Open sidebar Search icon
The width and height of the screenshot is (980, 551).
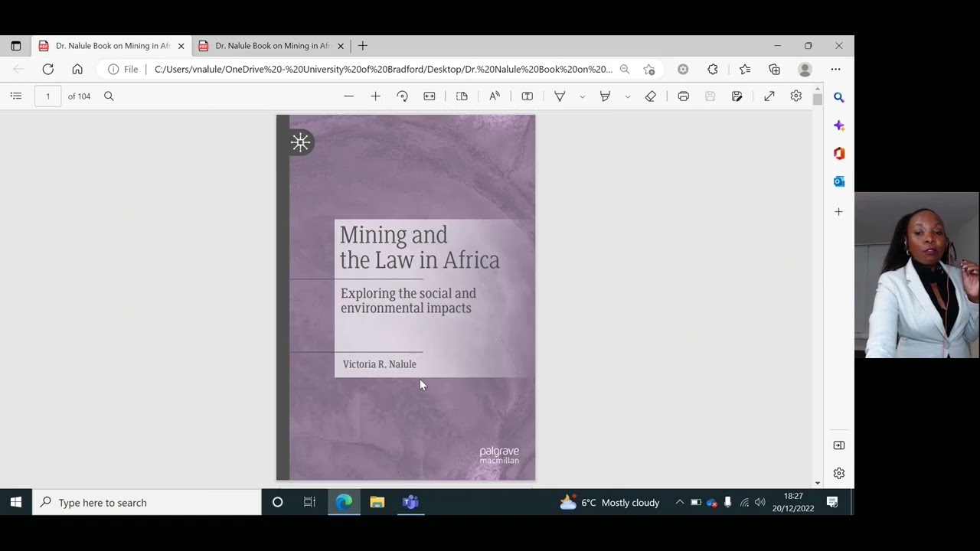tap(839, 97)
